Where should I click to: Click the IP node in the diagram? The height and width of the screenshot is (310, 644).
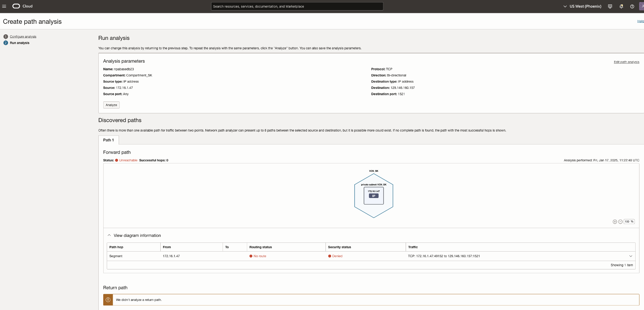(x=374, y=196)
